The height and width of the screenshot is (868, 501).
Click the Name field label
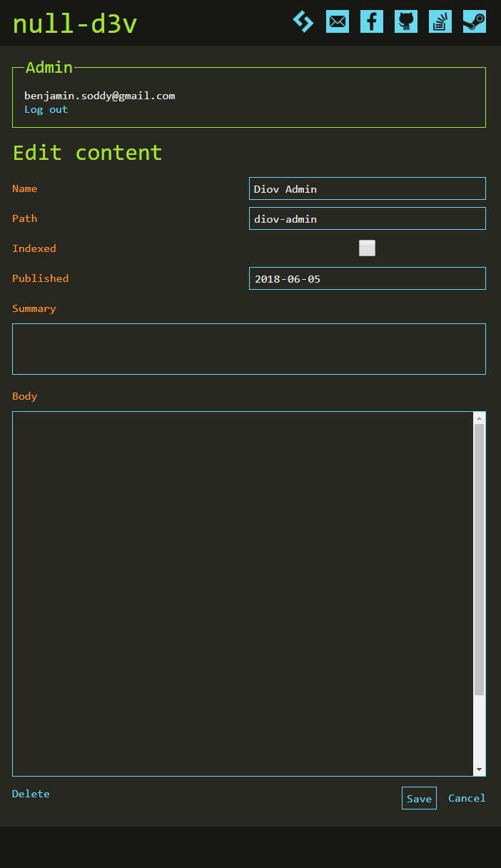(x=25, y=188)
